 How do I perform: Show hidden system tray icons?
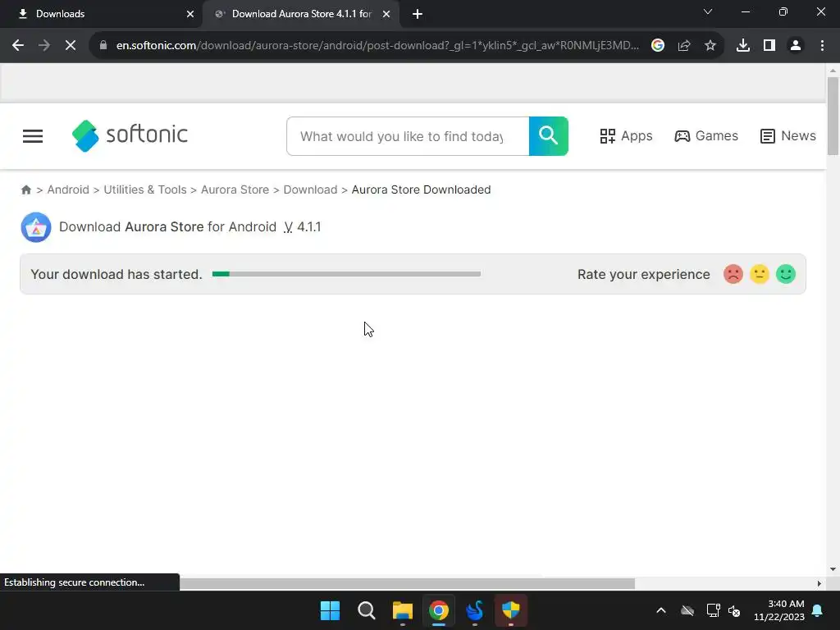pyautogui.click(x=661, y=610)
